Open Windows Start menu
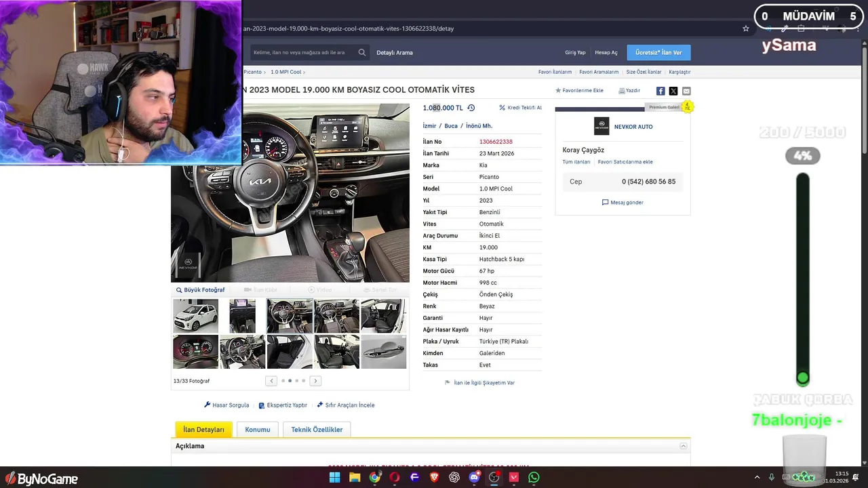This screenshot has width=868, height=488. pyautogui.click(x=334, y=477)
